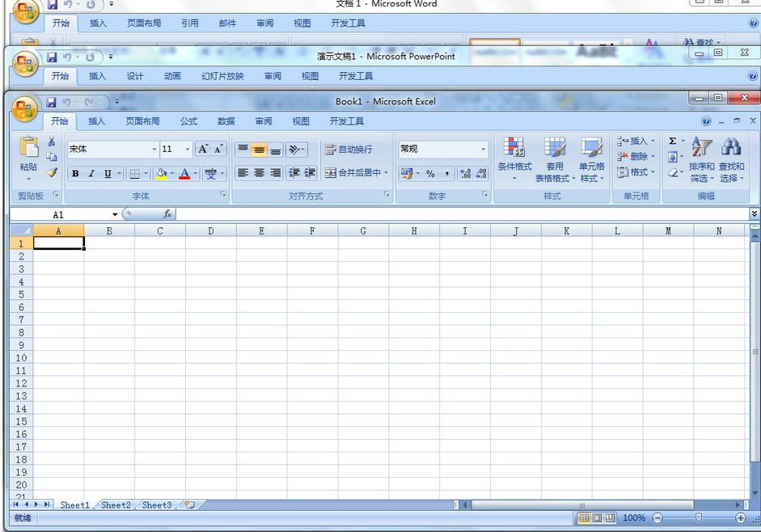Click the 合并后居中 merge and center button
The width and height of the screenshot is (761, 532).
pos(353,173)
